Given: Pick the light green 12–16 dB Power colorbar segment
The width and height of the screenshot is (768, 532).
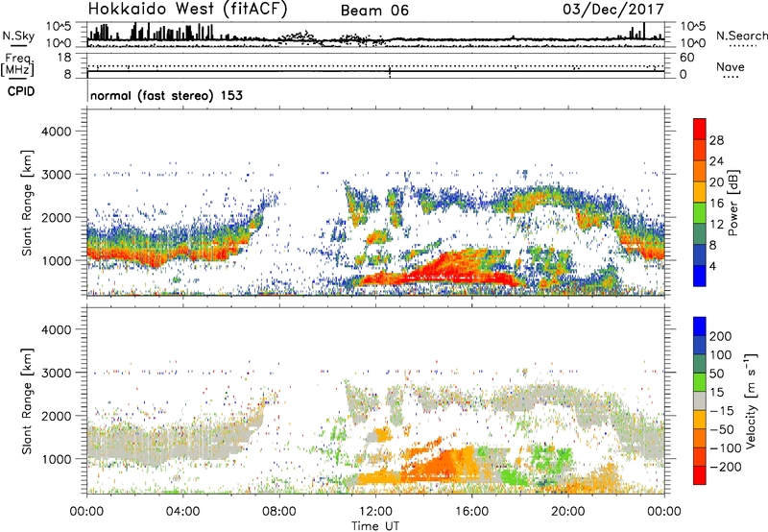Looking at the screenshot, I should (x=700, y=213).
